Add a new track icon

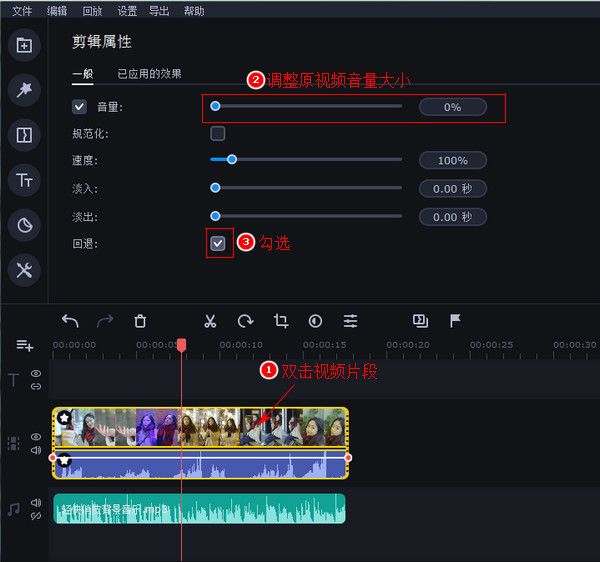24,345
